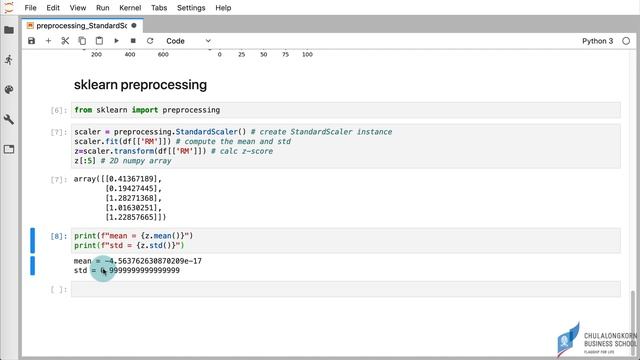This screenshot has width=640, height=360.
Task: Switch kernel via Python 3 label
Action: point(597,41)
